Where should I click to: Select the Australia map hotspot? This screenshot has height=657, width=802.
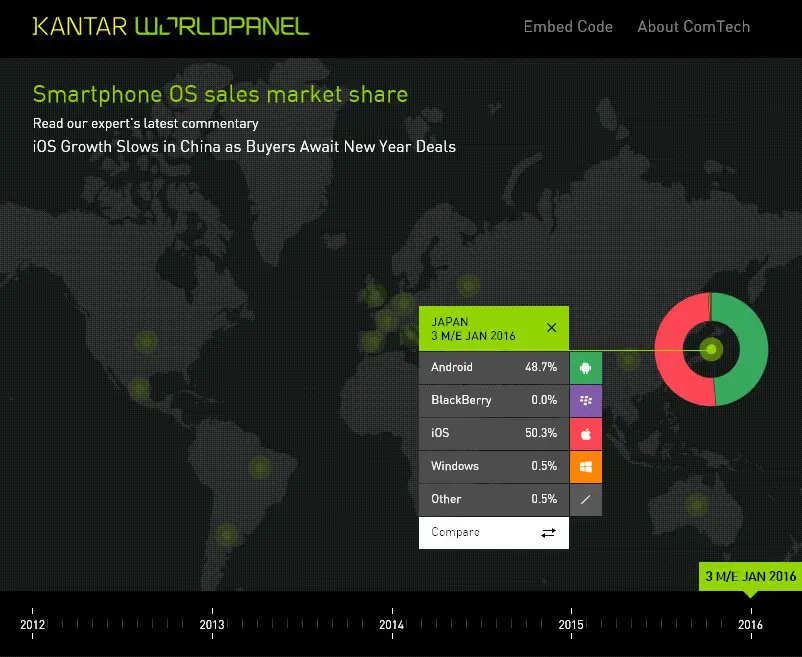696,505
